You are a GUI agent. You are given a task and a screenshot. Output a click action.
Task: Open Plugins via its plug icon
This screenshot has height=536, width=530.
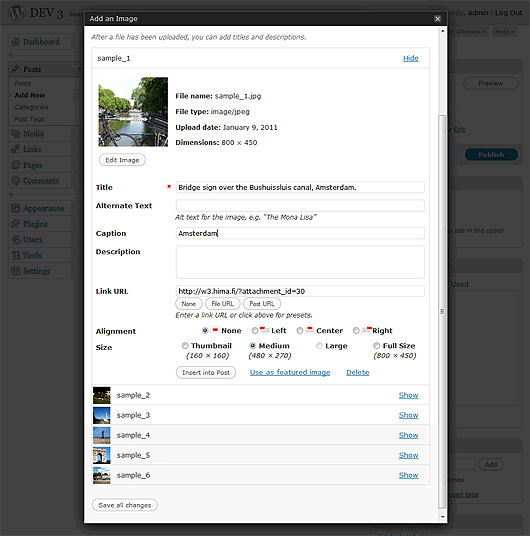click(x=16, y=224)
